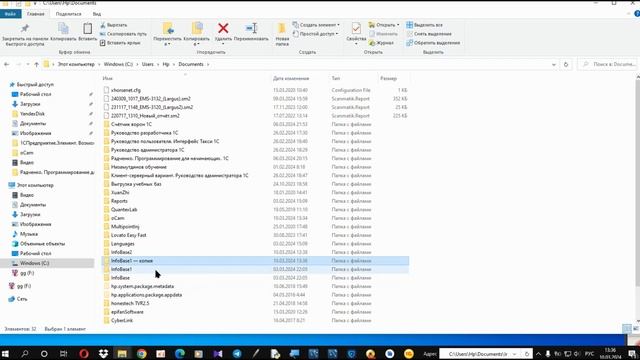The height and width of the screenshot is (360, 640).
Task: Click Windows (C:) in the address breadcrumb
Action: pyautogui.click(x=118, y=64)
